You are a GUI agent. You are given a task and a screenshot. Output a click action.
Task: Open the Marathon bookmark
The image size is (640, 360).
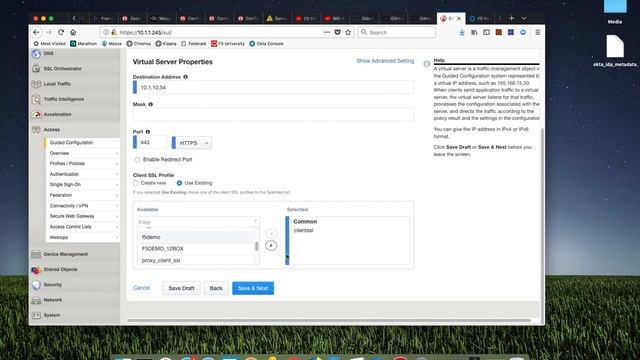[83, 44]
